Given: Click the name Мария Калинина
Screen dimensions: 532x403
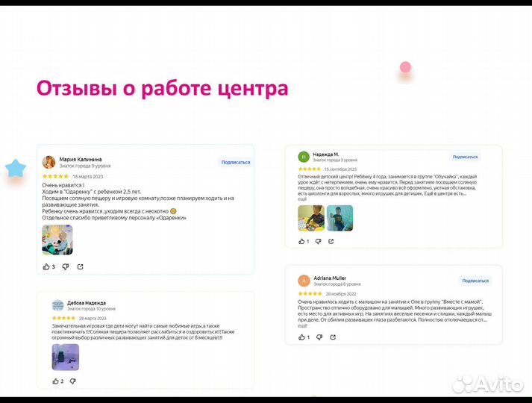Looking at the screenshot, I should click(81, 159).
